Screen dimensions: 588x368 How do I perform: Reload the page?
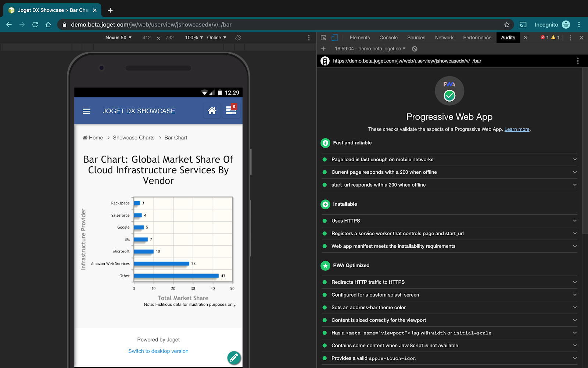(x=35, y=25)
